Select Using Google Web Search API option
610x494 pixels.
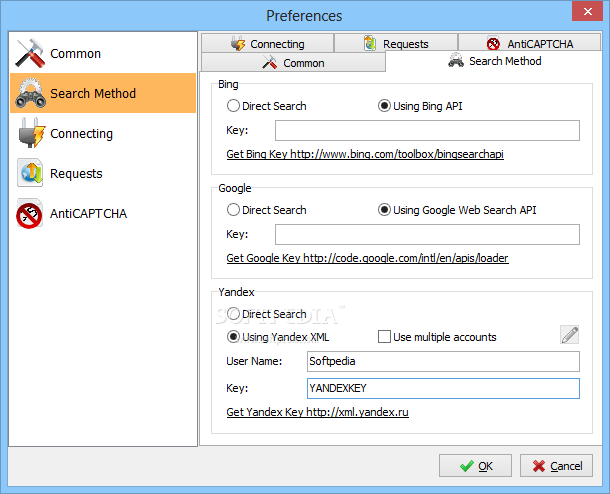(x=384, y=210)
